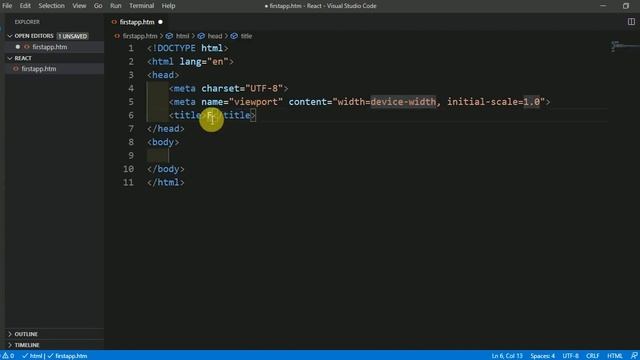640x360 pixels.
Task: Click the lang="en" attribute
Action: coord(204,62)
